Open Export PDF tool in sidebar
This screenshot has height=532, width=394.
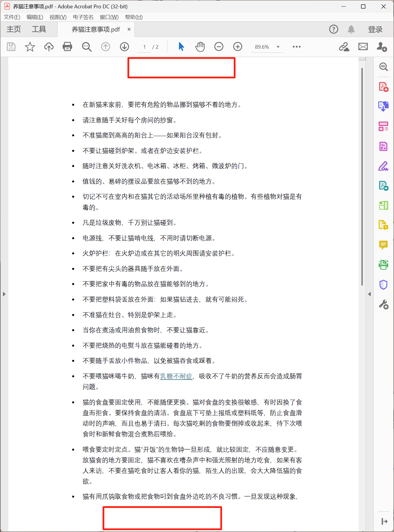click(383, 186)
